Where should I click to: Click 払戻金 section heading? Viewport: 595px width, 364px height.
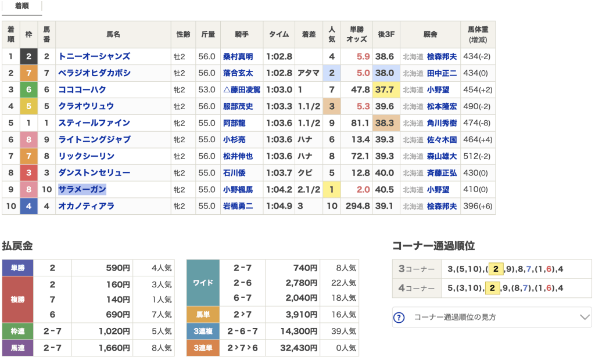click(x=17, y=246)
